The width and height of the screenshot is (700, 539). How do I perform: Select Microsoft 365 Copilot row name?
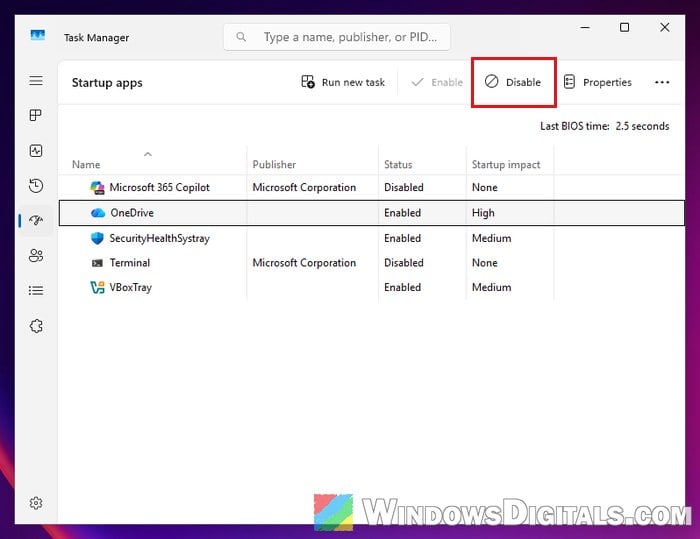point(159,188)
